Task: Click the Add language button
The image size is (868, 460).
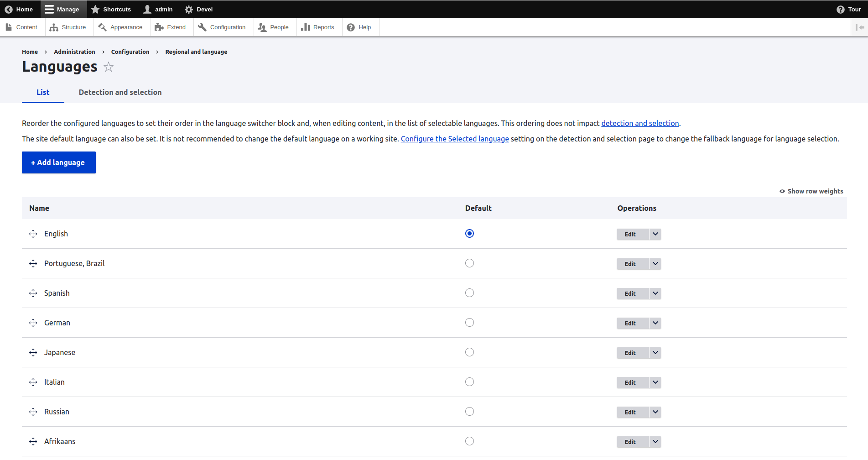Action: (x=59, y=162)
